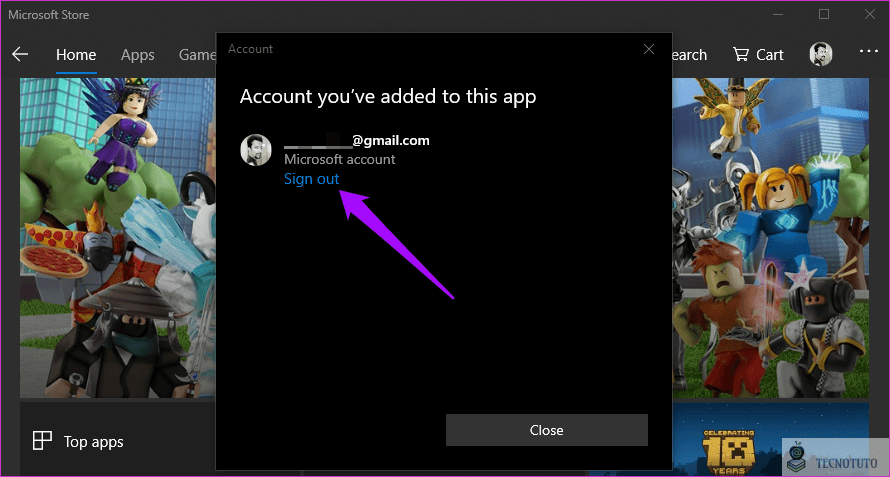Open the Minecraft 10 Years promo tile
This screenshot has height=477, width=890.
[771, 440]
